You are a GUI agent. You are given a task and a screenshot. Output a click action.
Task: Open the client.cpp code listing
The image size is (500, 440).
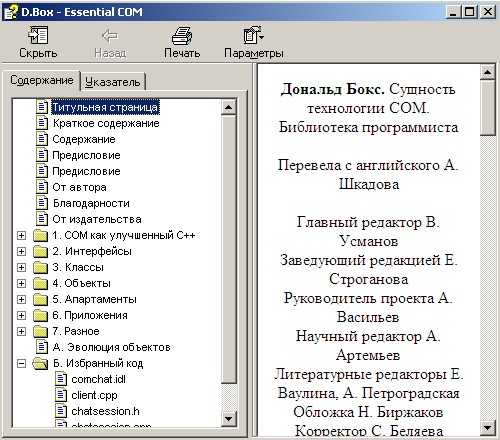click(x=94, y=395)
